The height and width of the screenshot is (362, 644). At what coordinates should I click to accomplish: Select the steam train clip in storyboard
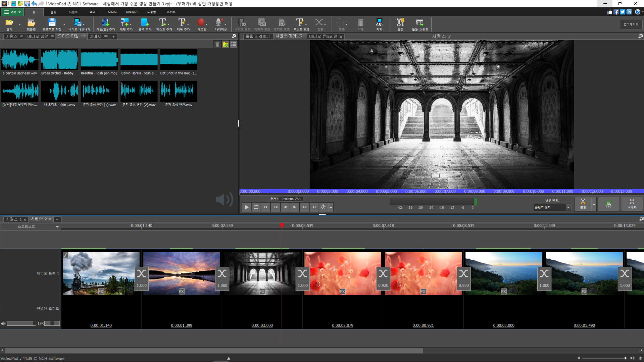pos(101,273)
